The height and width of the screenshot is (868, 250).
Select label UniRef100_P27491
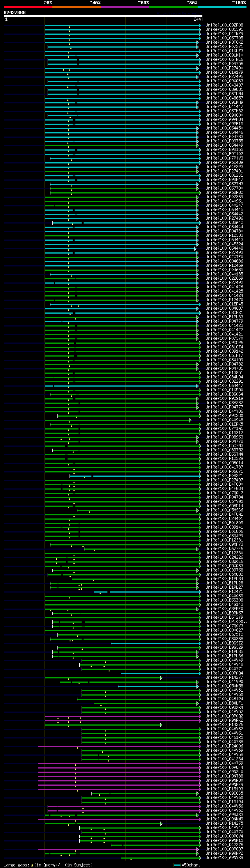[x=224, y=171]
